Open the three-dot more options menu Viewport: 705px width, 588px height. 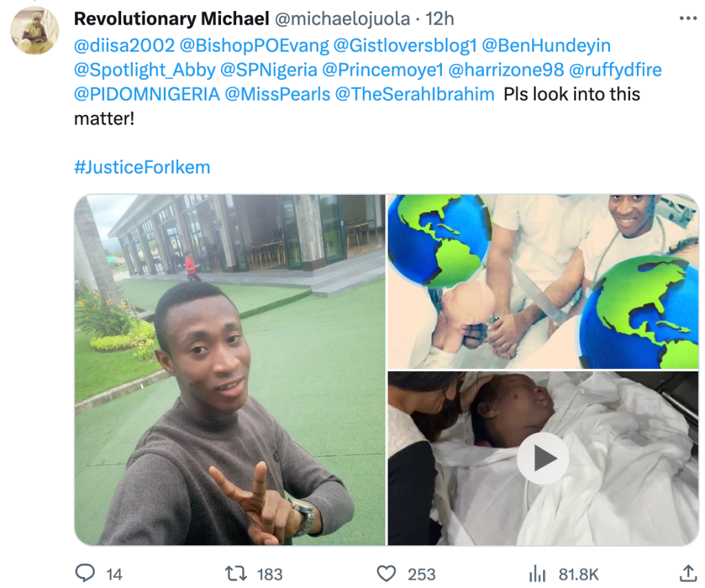688,19
